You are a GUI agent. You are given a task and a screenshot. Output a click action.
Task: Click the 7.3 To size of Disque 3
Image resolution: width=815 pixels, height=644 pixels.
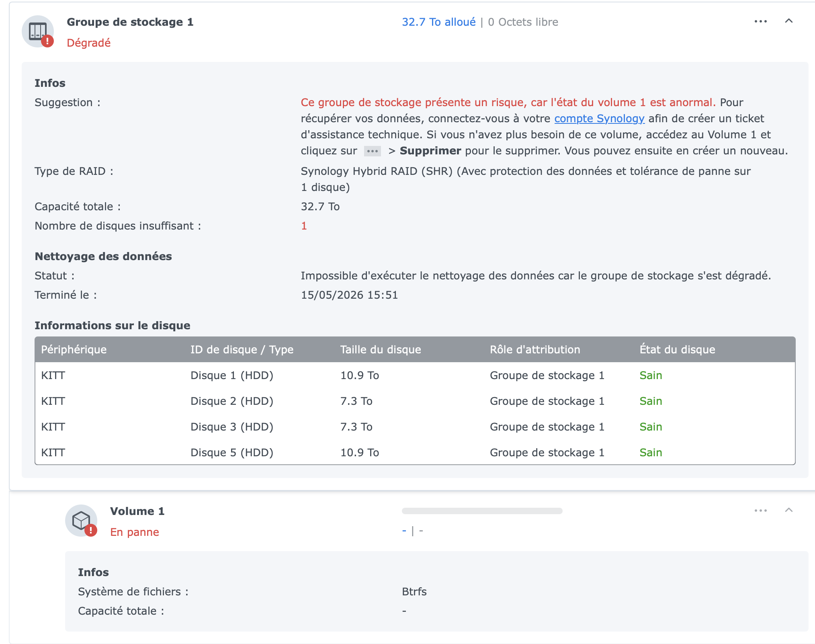point(356,427)
